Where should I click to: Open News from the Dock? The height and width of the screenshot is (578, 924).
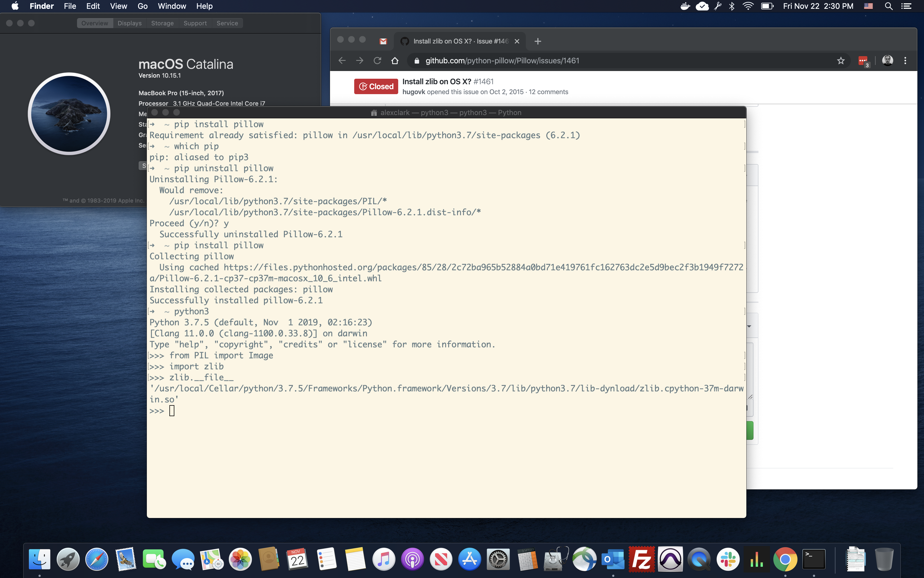441,559
